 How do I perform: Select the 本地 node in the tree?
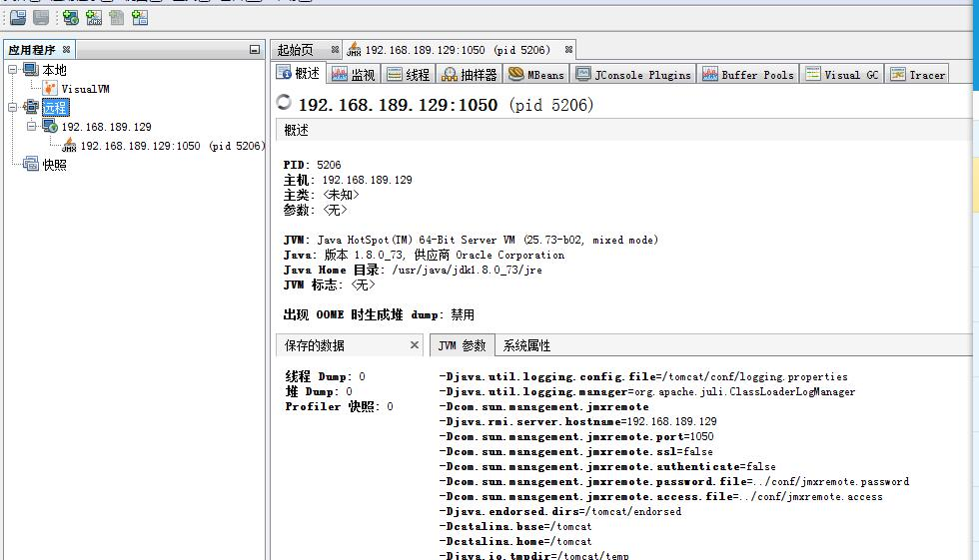54,70
